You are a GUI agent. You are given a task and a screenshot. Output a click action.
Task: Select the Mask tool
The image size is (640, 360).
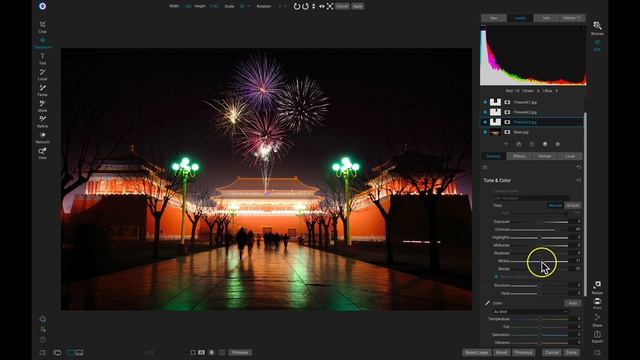click(42, 106)
